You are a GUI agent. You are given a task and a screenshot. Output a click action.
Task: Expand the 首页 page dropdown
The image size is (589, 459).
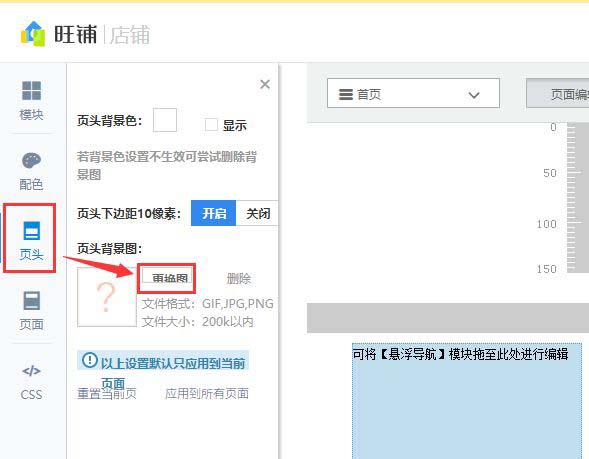tap(413, 93)
